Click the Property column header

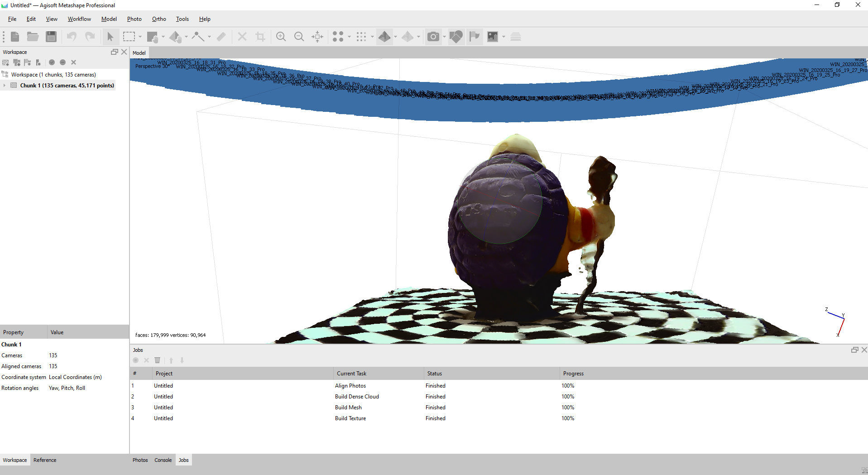pos(24,332)
